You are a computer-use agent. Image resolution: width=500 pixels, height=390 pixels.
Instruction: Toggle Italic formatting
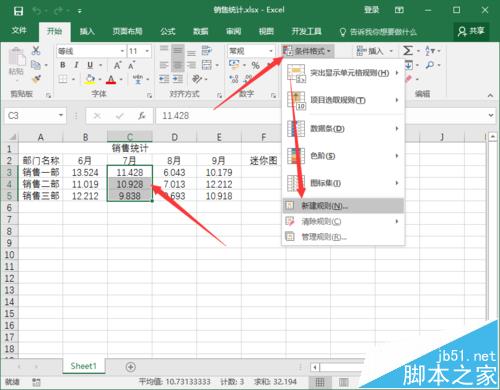coord(76,65)
